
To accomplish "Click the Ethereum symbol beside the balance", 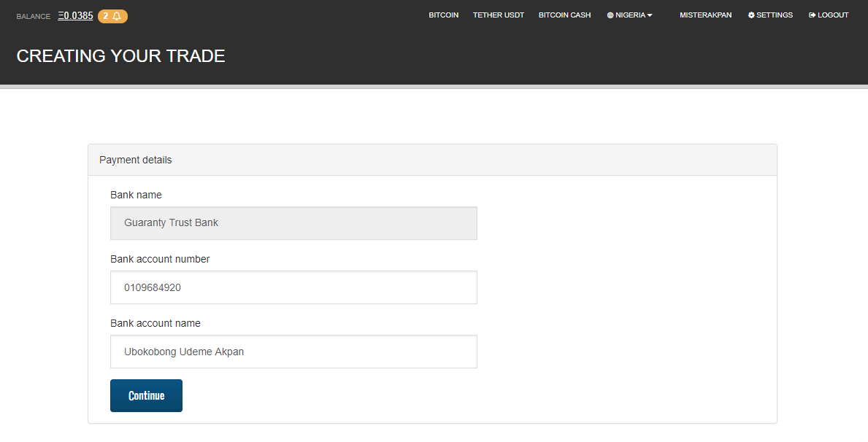I will [59, 15].
